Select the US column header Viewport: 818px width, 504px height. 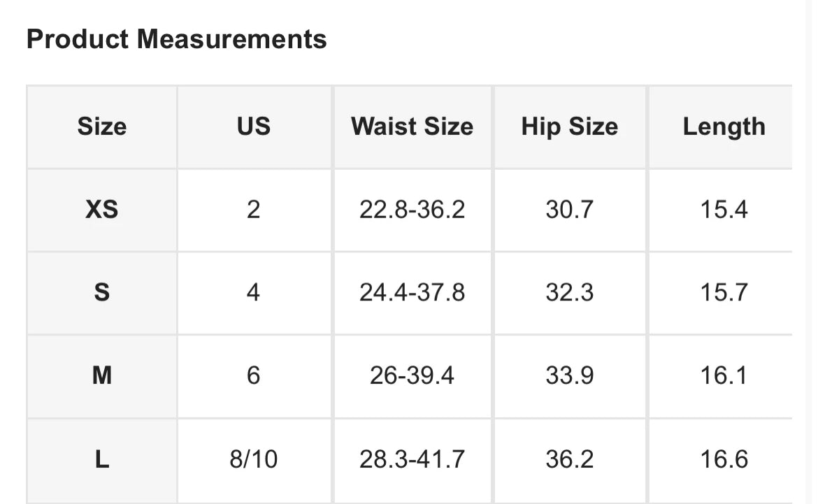(x=254, y=127)
